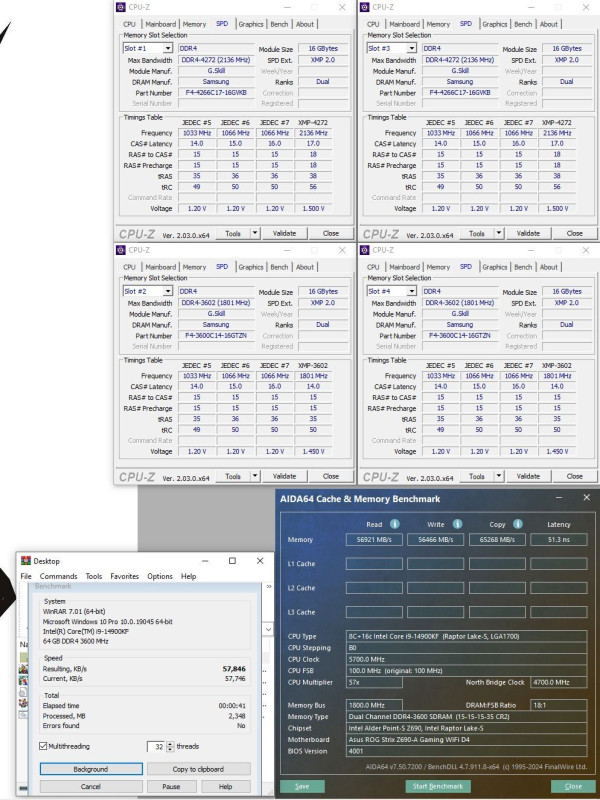Click Part Number F4-3600C14-16GTZN in Slot #2 window
This screenshot has height=800, width=600.
pos(216,336)
